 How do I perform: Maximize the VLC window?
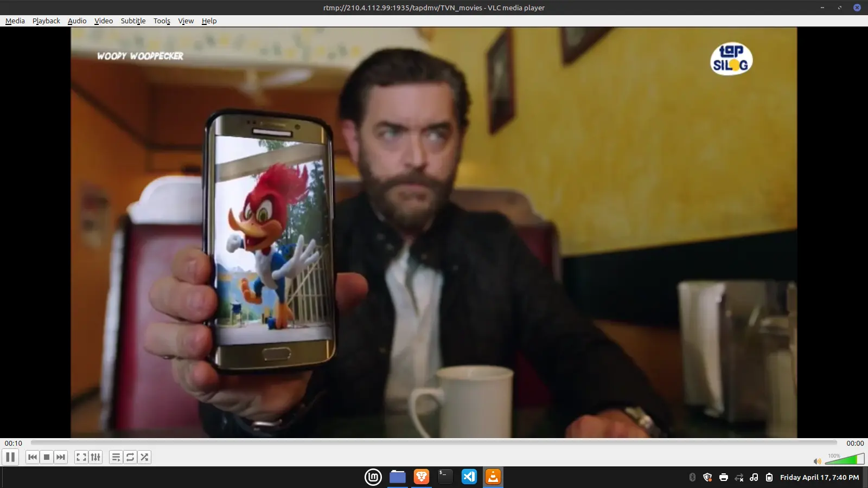click(840, 8)
